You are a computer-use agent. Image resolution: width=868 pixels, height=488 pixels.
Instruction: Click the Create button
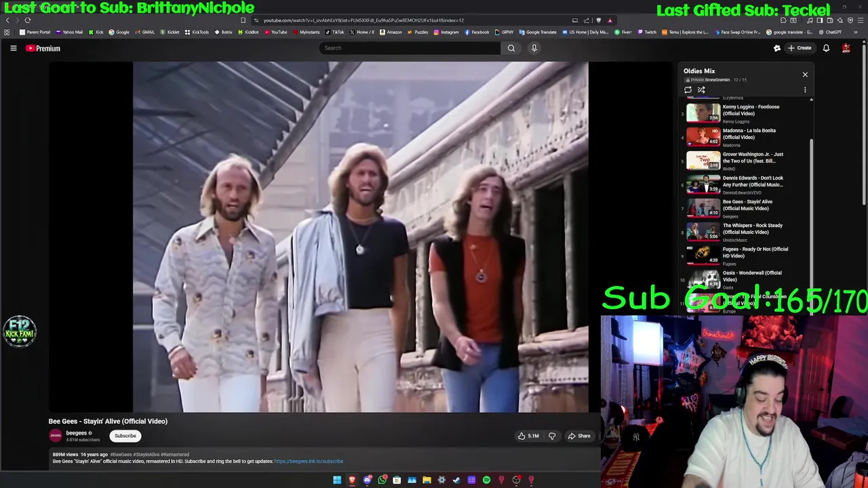[x=800, y=48]
